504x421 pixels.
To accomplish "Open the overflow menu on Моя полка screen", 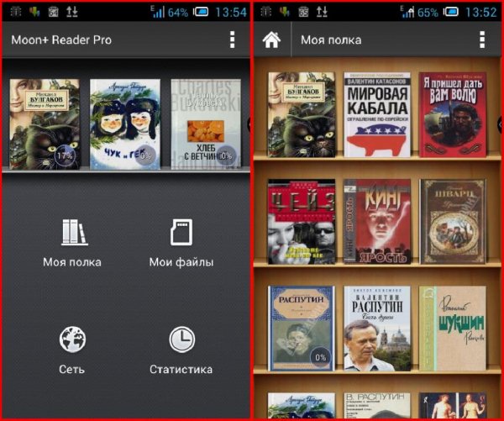I will [x=482, y=39].
